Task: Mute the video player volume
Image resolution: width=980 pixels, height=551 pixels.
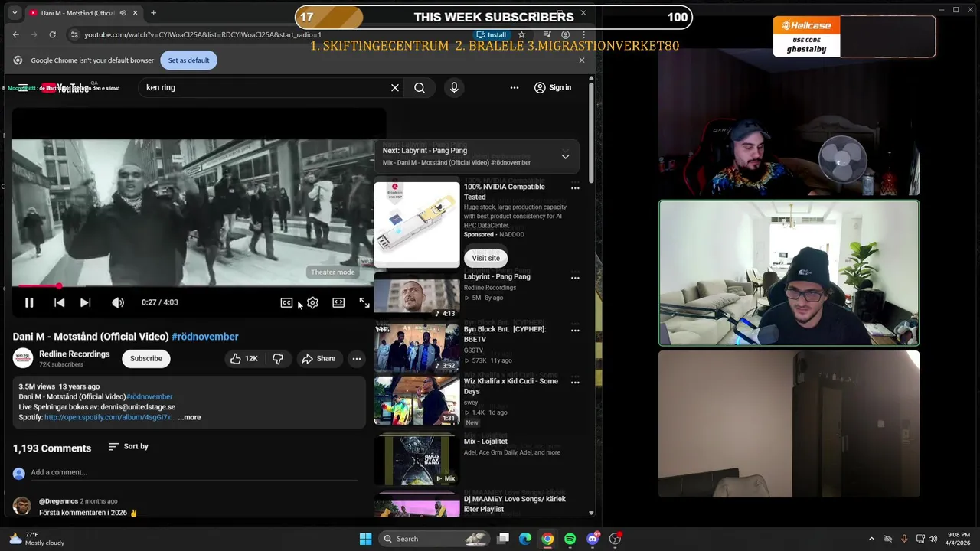Action: [x=118, y=302]
